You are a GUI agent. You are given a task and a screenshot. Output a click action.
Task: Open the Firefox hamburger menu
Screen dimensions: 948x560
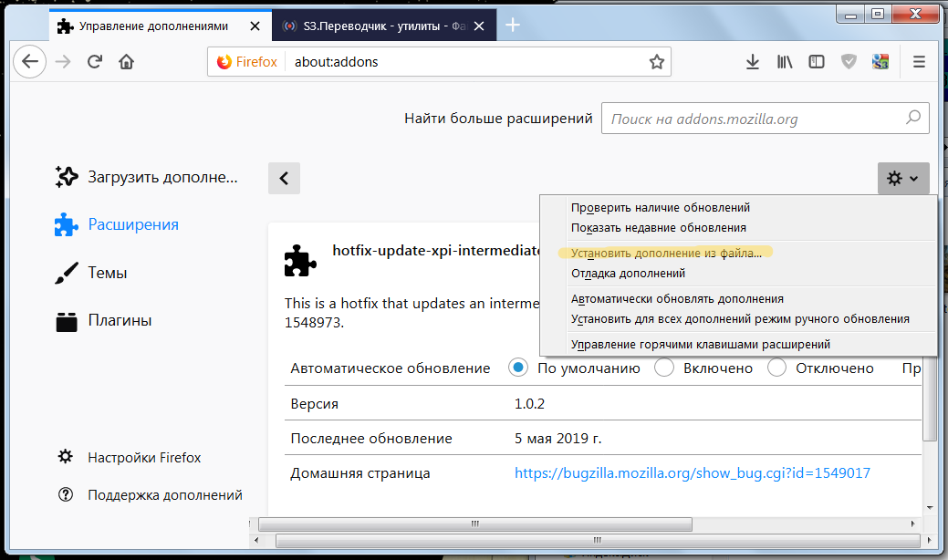coord(919,62)
